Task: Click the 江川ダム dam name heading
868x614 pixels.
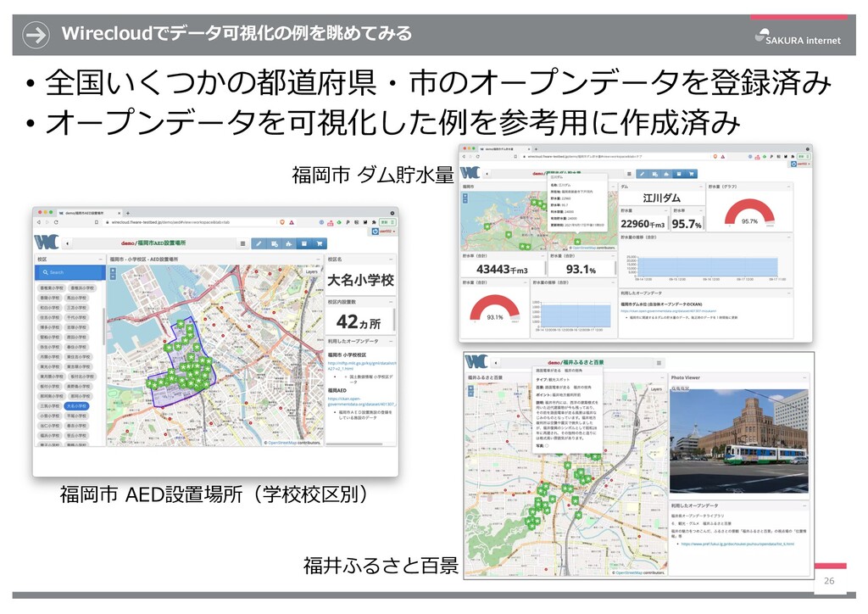Action: pyautogui.click(x=661, y=198)
